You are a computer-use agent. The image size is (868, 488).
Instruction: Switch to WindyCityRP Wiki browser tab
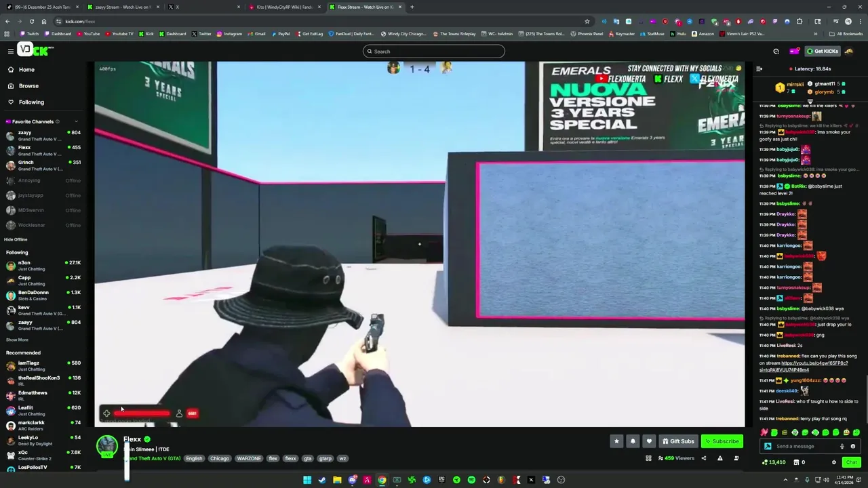coord(285,7)
